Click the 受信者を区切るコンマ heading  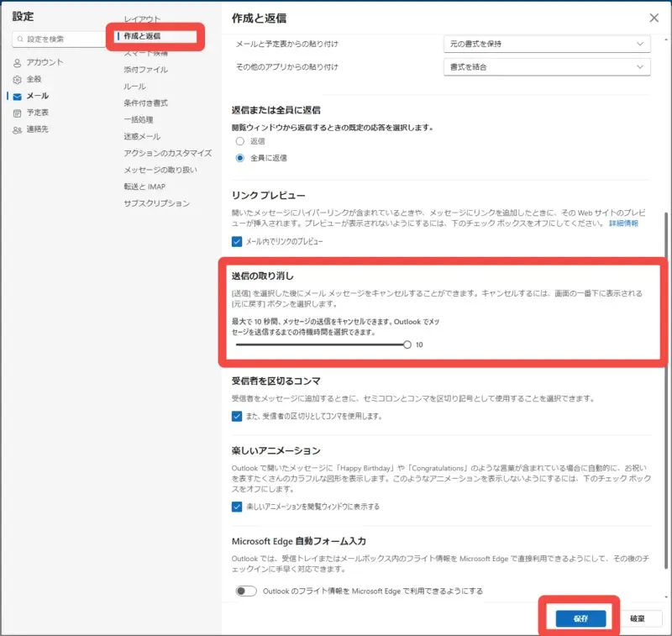(x=276, y=381)
